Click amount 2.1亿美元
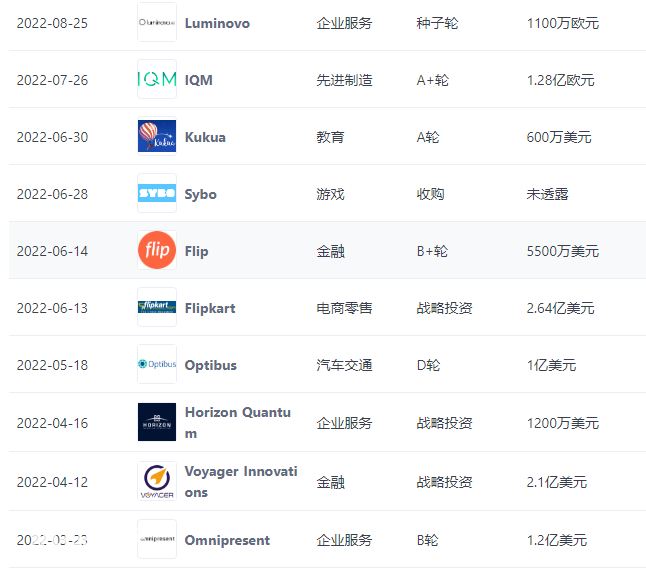646x577 pixels. (557, 482)
